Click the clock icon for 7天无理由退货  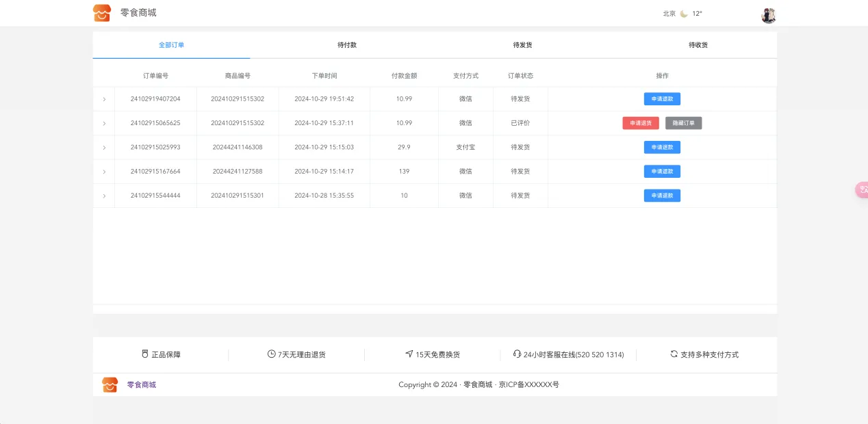click(x=272, y=354)
